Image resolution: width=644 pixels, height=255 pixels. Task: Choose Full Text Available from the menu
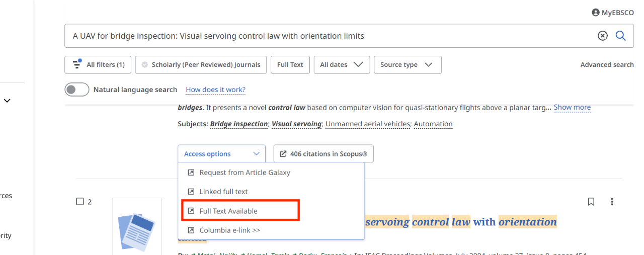coord(228,211)
